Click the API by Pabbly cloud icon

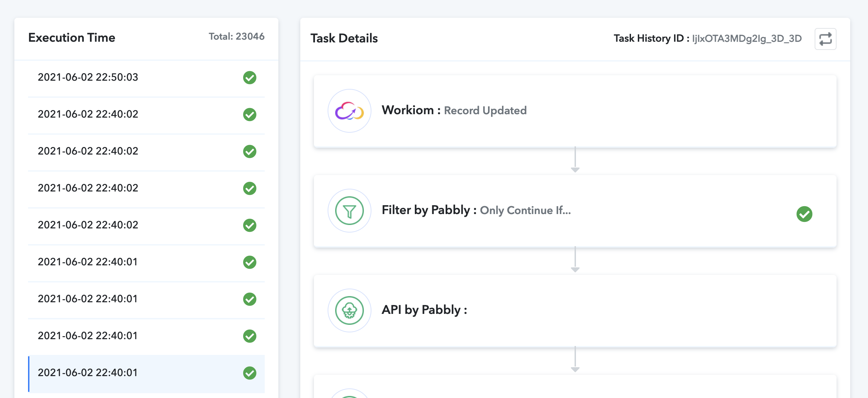(x=349, y=310)
